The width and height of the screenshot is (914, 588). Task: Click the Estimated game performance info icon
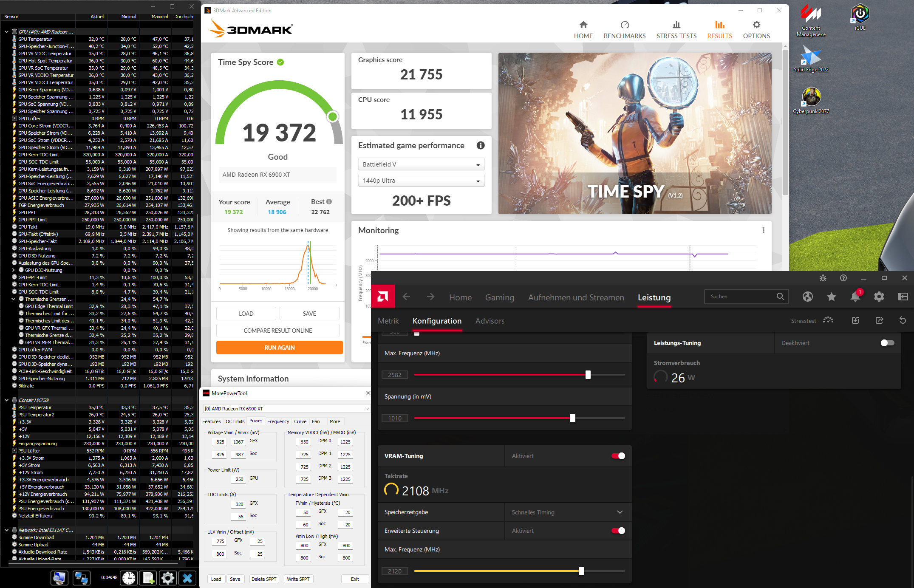click(x=480, y=145)
